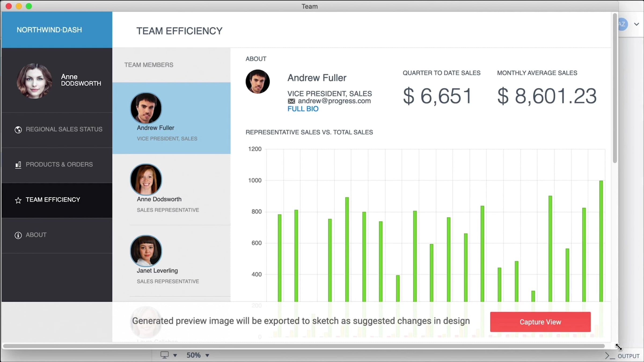The height and width of the screenshot is (362, 644).
Task: Click the envelope icon next to andrew@progress.com
Action: pyautogui.click(x=291, y=101)
